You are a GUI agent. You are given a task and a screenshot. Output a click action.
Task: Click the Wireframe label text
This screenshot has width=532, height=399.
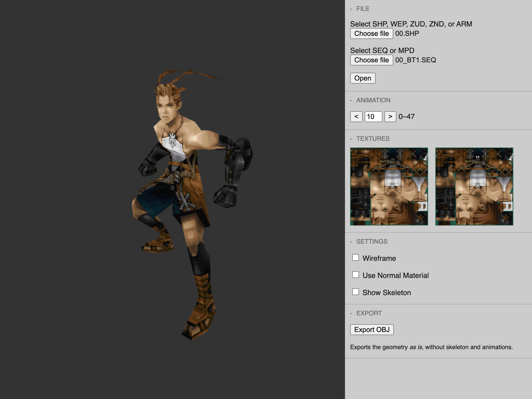tap(379, 258)
